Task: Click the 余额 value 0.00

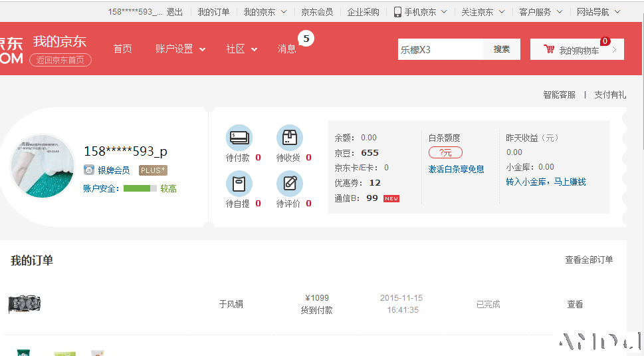Action: point(369,137)
